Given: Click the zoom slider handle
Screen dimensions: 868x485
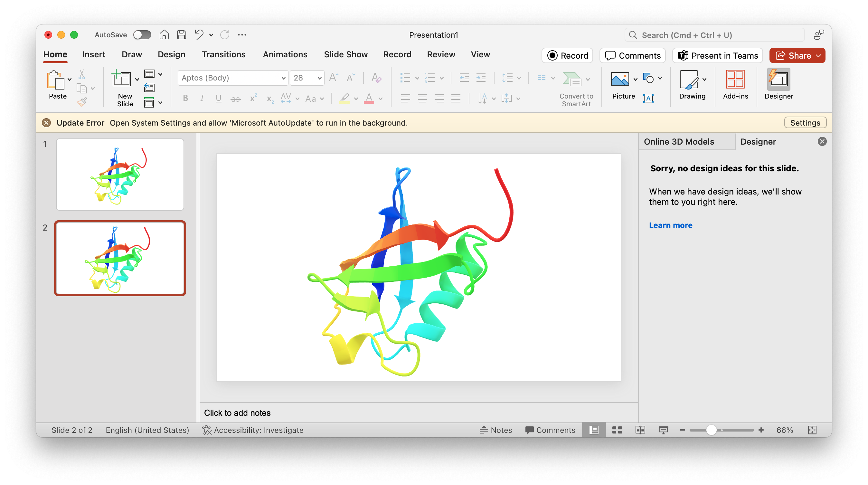Looking at the screenshot, I should pyautogui.click(x=711, y=430).
